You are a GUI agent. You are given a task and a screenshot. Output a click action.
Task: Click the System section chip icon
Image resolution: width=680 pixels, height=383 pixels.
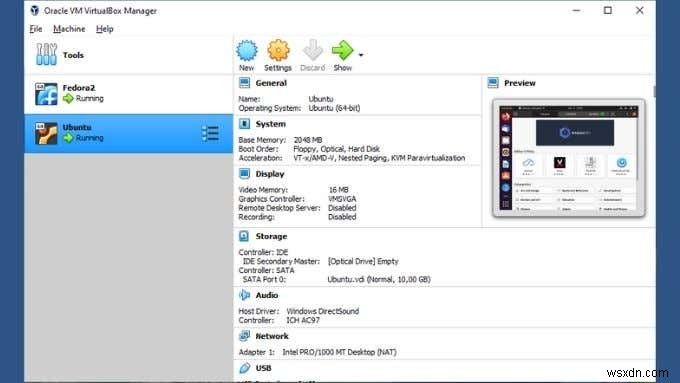pos(245,124)
